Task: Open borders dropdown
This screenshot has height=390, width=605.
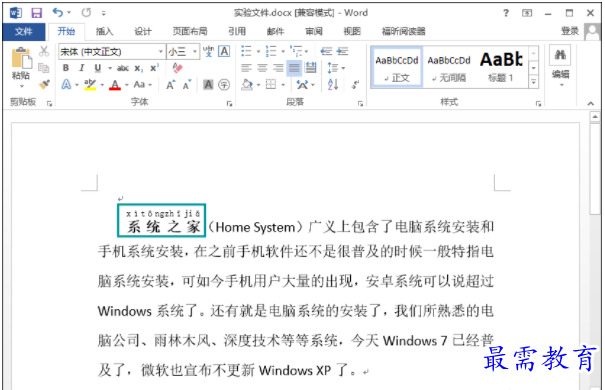Action: pyautogui.click(x=284, y=84)
